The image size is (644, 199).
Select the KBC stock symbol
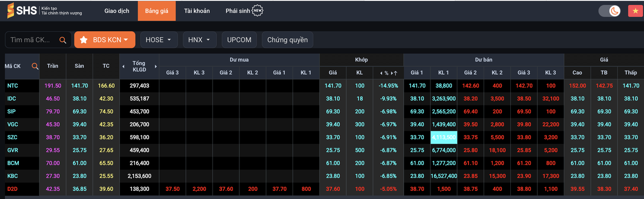[x=12, y=176]
